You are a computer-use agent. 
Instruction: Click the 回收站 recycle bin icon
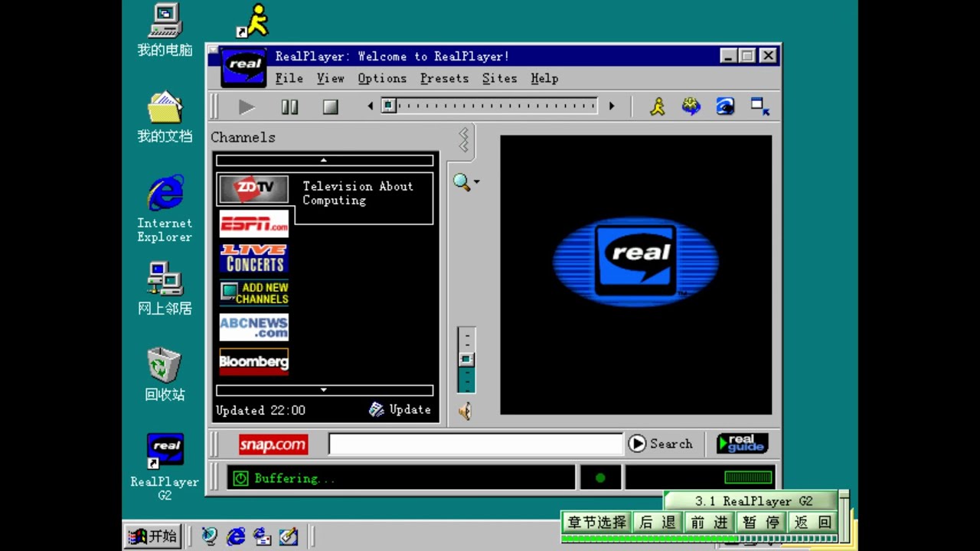165,374
